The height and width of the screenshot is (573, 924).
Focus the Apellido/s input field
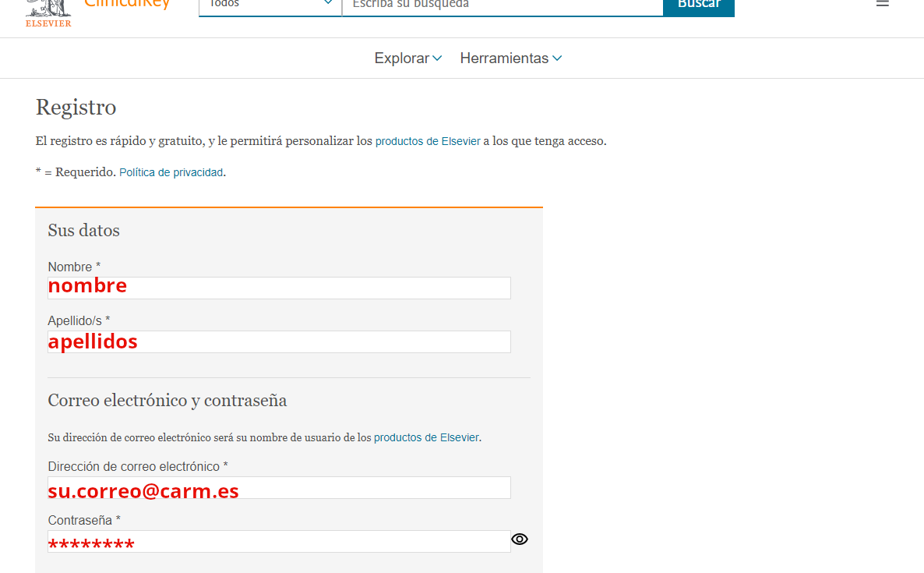click(x=279, y=341)
